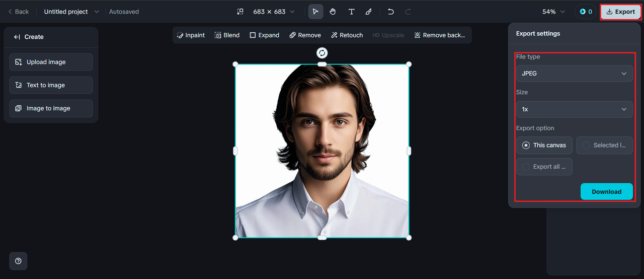Click the Upload image icon
The image size is (644, 279).
tap(19, 62)
